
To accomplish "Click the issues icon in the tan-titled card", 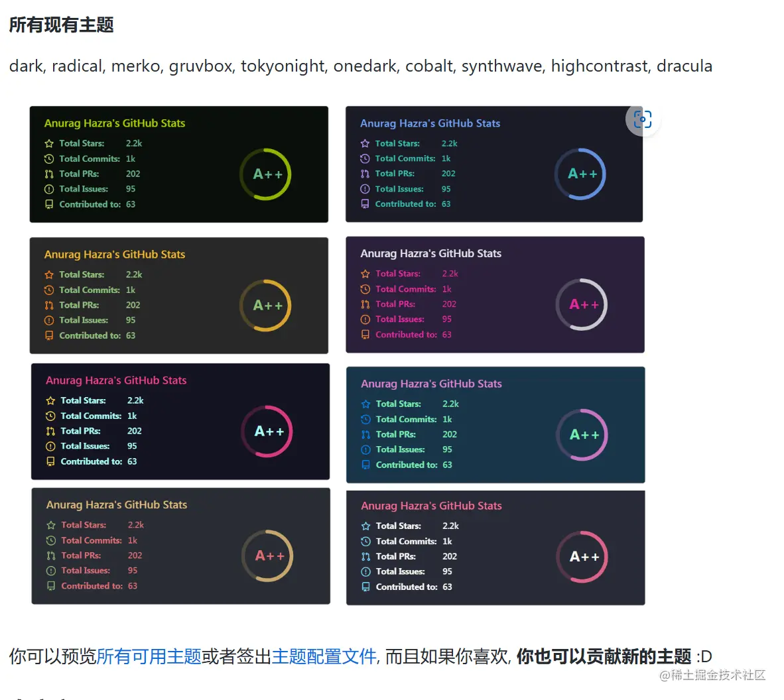I will [x=51, y=571].
